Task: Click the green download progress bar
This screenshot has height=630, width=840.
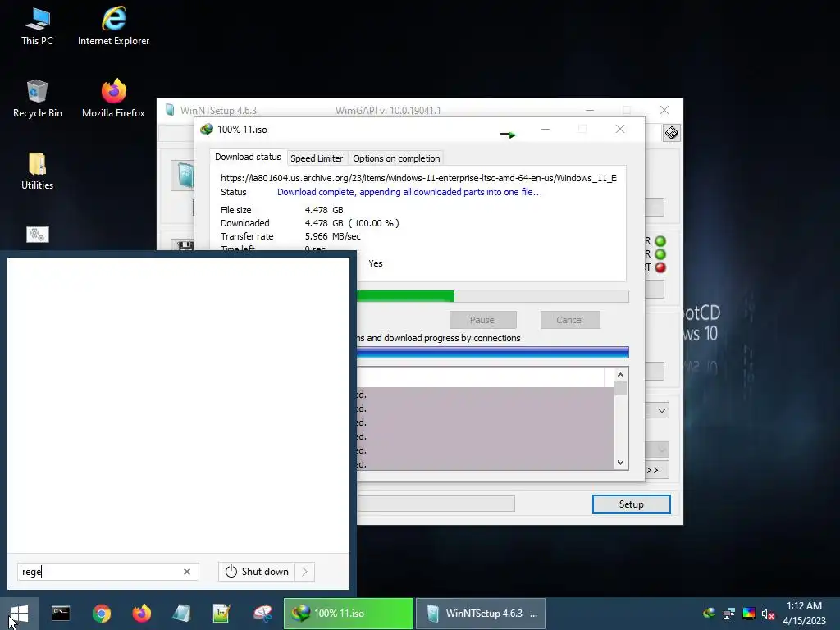Action: pos(493,295)
